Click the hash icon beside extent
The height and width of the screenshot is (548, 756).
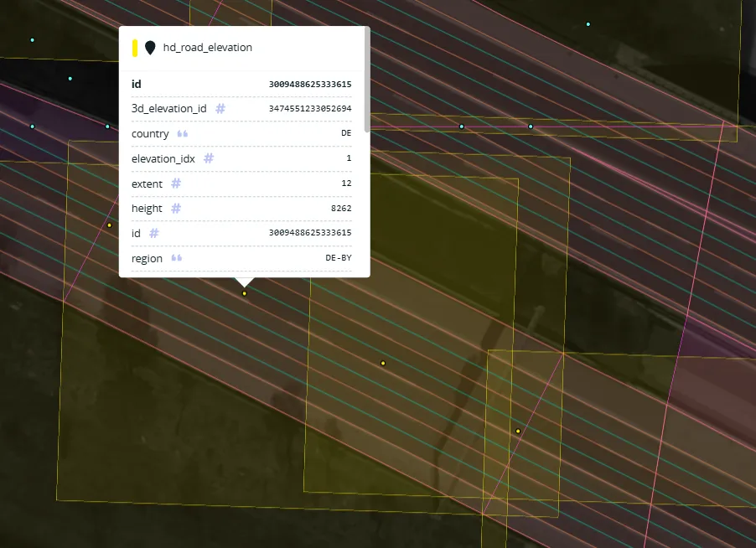(x=176, y=184)
